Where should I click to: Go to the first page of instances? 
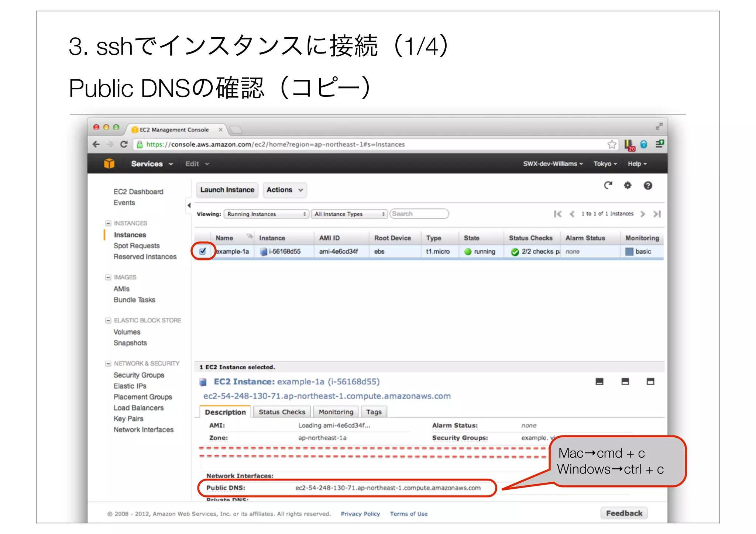(558, 214)
